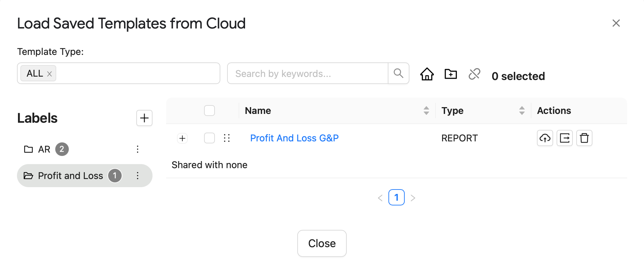Delete template using the trash icon
644x278 pixels.
pyautogui.click(x=584, y=138)
